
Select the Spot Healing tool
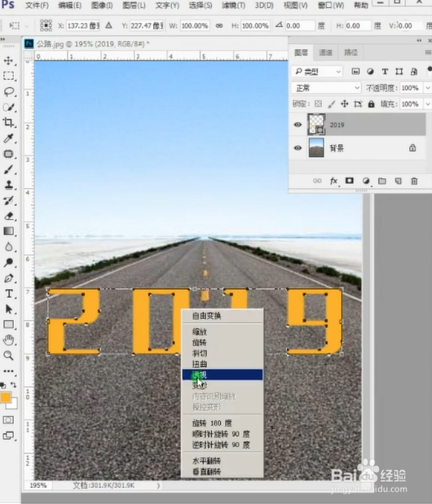coord(9,154)
